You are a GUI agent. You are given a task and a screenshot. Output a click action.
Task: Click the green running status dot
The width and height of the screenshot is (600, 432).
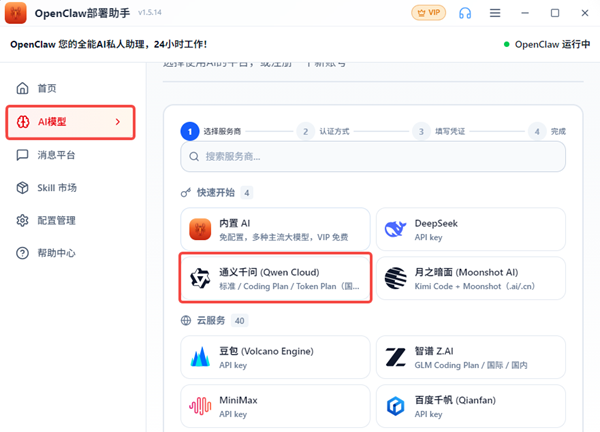(507, 44)
